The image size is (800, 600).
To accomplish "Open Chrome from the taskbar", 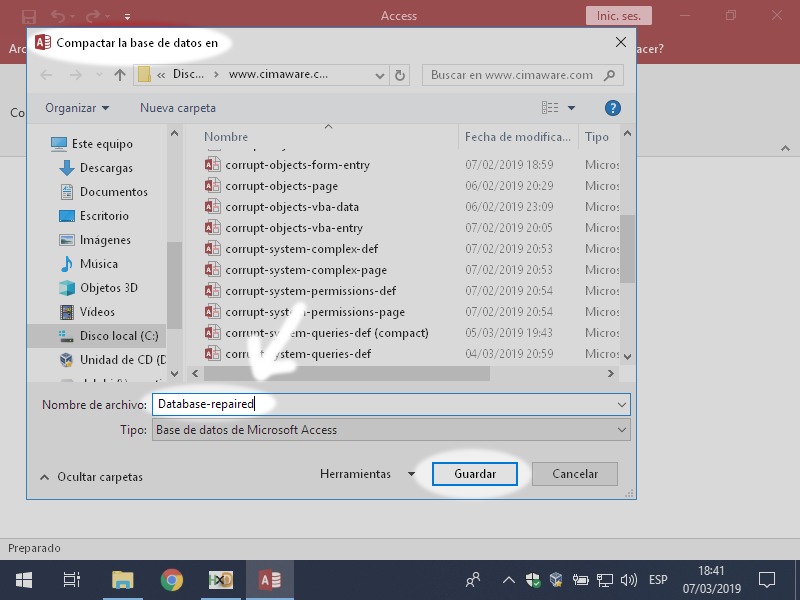I will 172,580.
